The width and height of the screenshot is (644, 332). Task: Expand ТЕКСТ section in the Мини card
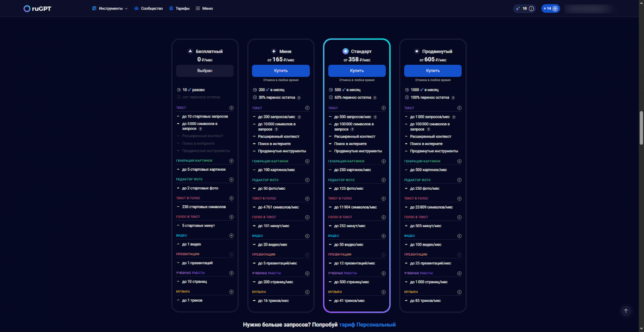click(308, 107)
